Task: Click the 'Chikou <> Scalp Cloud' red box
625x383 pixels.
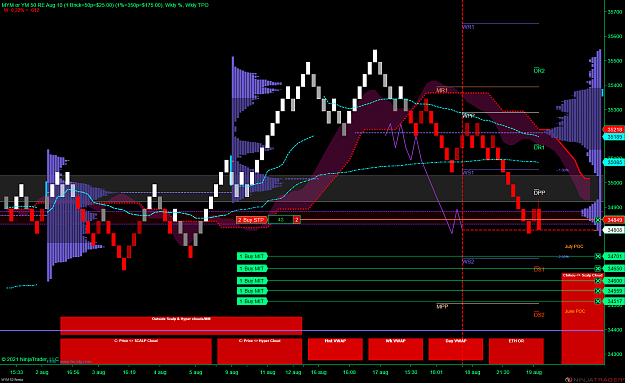Action: coord(582,318)
